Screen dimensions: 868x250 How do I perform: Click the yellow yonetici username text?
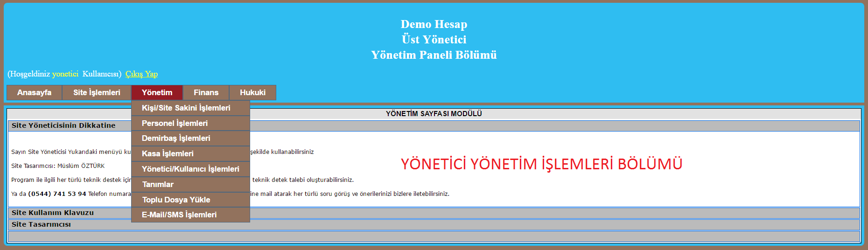[x=65, y=74]
